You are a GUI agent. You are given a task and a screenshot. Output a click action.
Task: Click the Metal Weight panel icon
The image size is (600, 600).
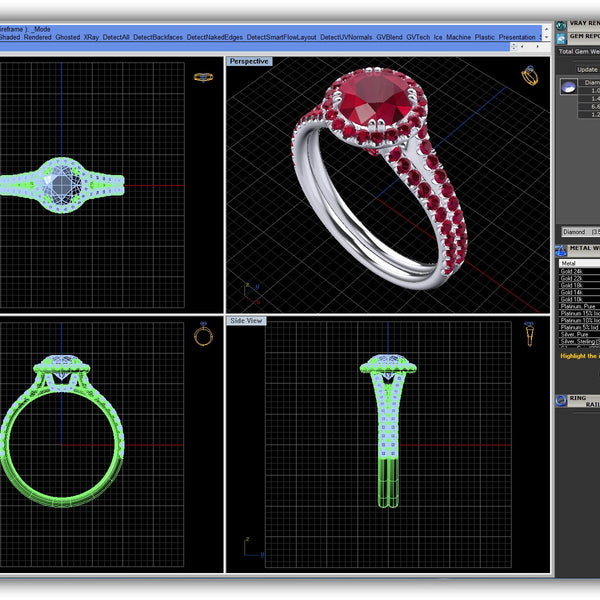pos(561,248)
